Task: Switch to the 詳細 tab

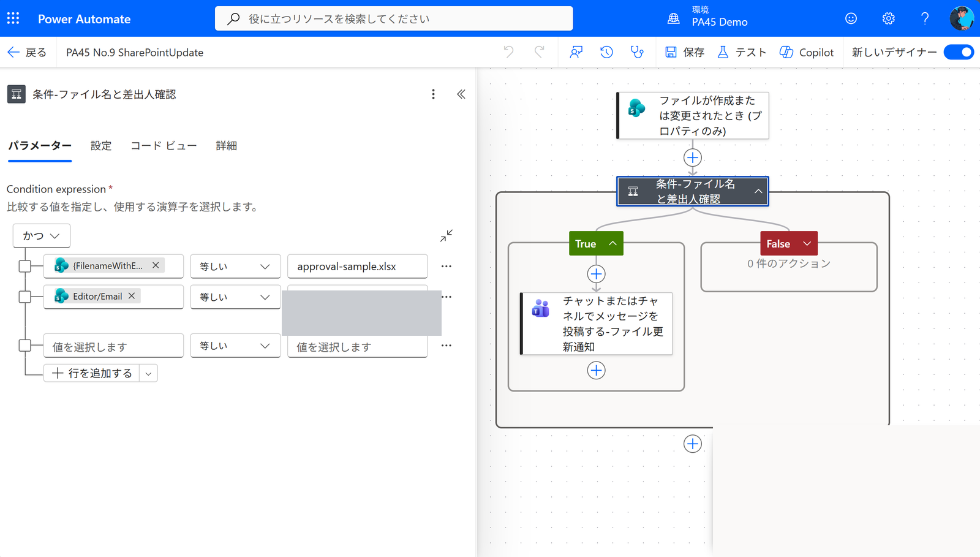Action: (x=226, y=146)
